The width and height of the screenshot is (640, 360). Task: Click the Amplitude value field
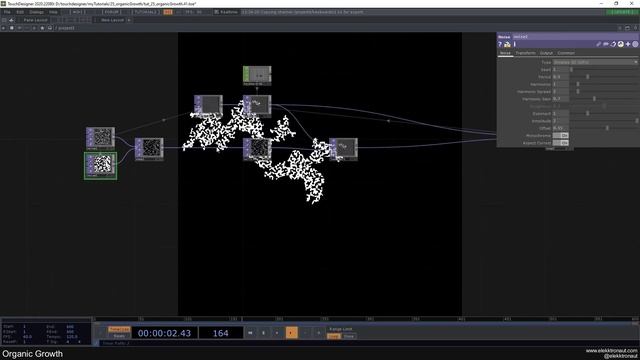[x=560, y=121]
